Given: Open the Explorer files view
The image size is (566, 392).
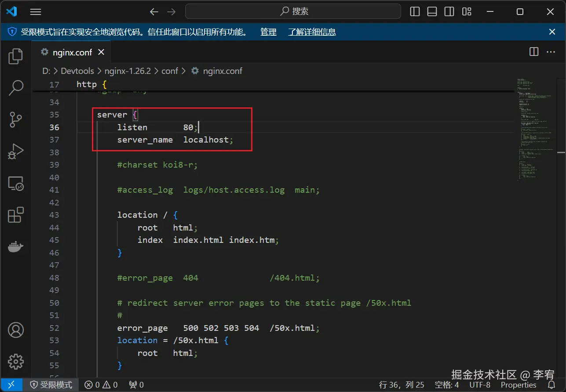Looking at the screenshot, I should tap(16, 56).
